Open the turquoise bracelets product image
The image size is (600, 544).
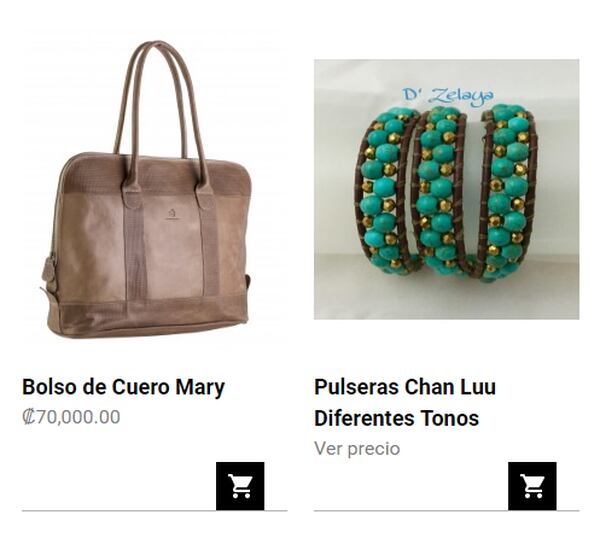[x=447, y=189]
